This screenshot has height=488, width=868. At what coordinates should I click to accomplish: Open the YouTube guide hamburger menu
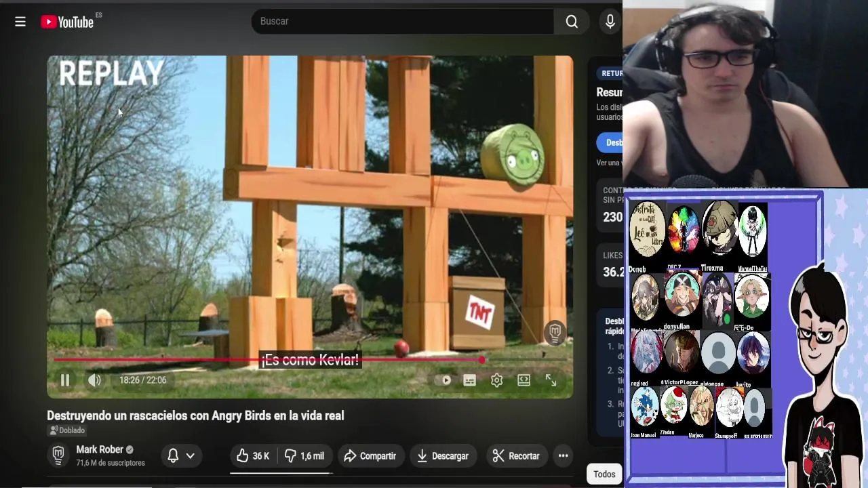(x=20, y=22)
